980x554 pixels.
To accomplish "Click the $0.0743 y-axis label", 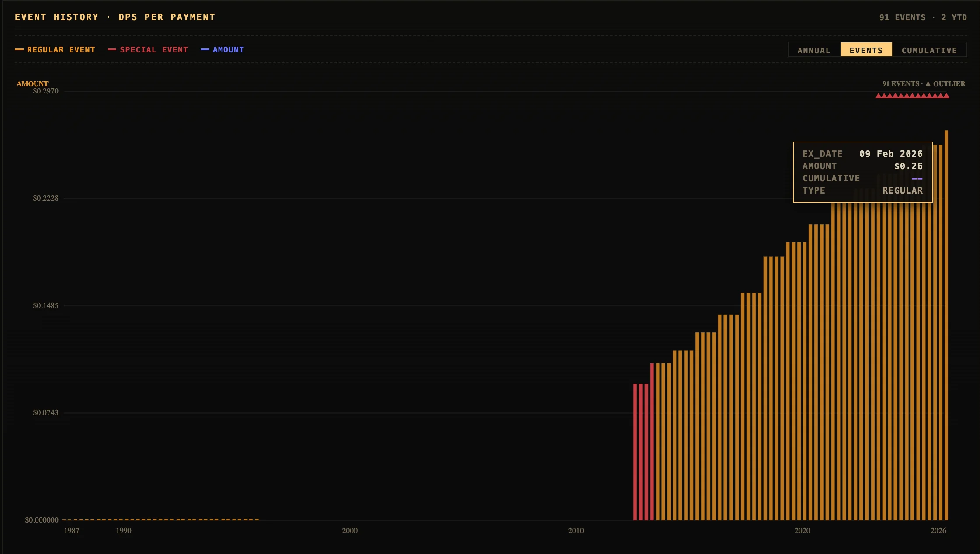I will pos(45,412).
